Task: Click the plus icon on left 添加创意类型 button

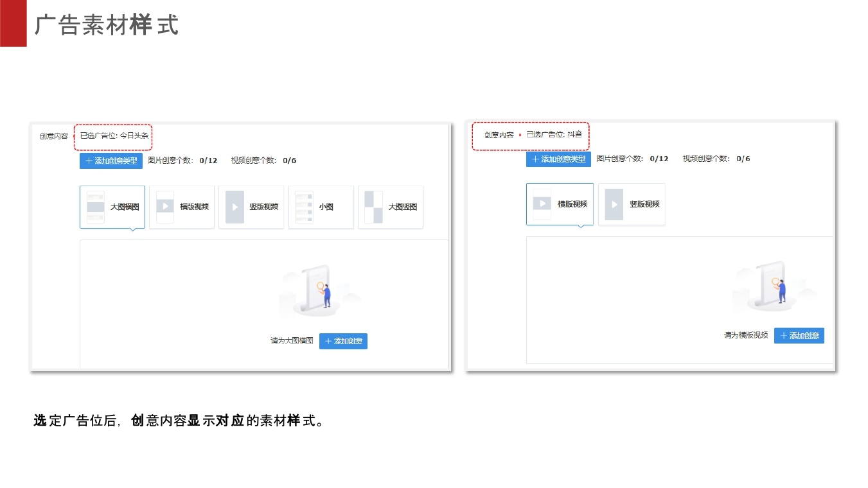Action: [x=90, y=161]
